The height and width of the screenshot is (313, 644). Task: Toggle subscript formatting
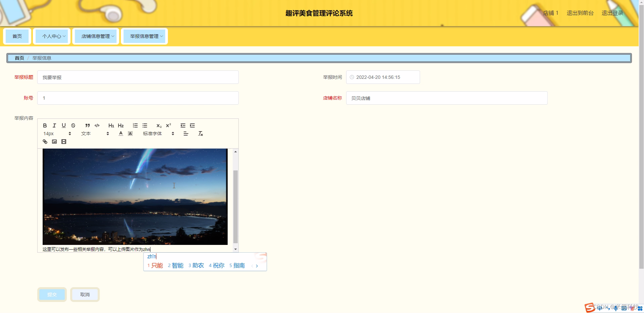(x=158, y=126)
